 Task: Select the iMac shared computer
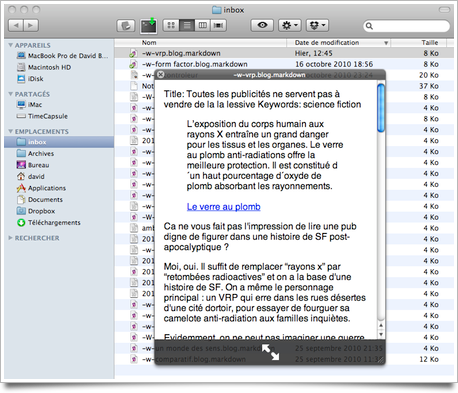click(x=59, y=105)
